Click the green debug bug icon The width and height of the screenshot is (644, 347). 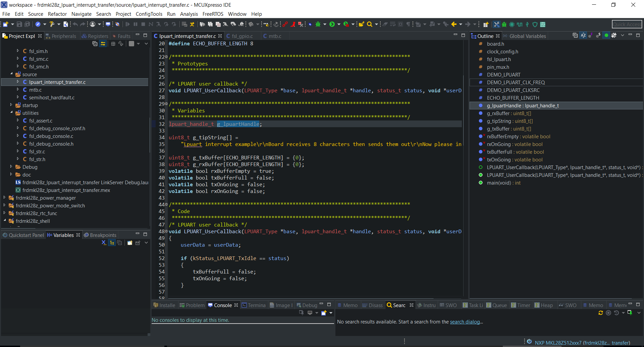pos(318,24)
